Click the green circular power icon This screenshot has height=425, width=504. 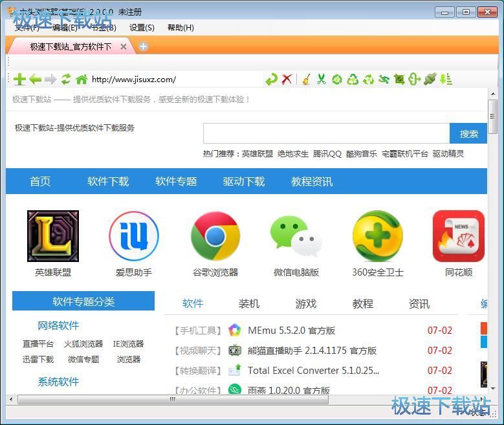click(x=337, y=79)
